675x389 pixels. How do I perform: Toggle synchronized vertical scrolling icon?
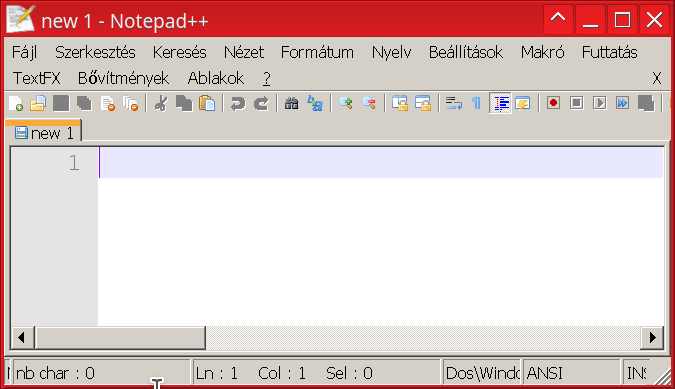[x=400, y=104]
